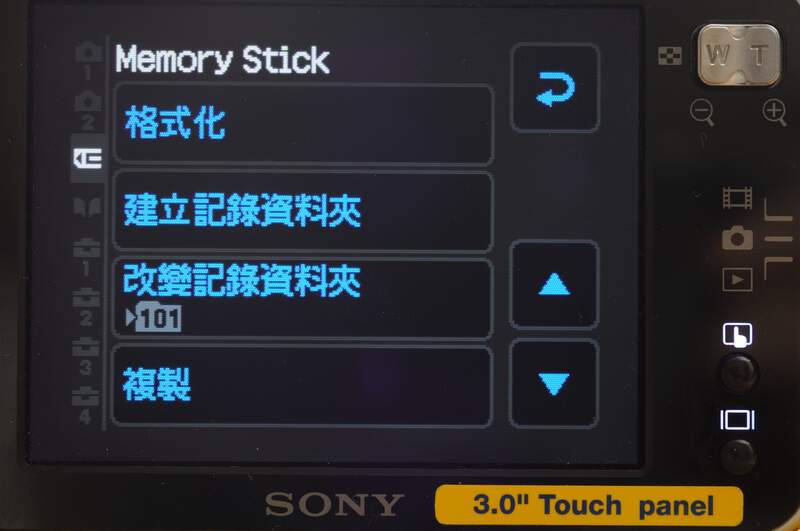Open Setup 4 toolbox tab
Viewport: 800px width, 531px height.
[85, 406]
